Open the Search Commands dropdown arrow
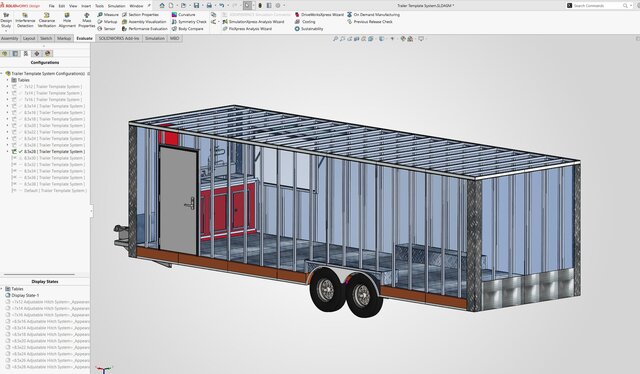This screenshot has width=640, height=374. click(x=631, y=6)
